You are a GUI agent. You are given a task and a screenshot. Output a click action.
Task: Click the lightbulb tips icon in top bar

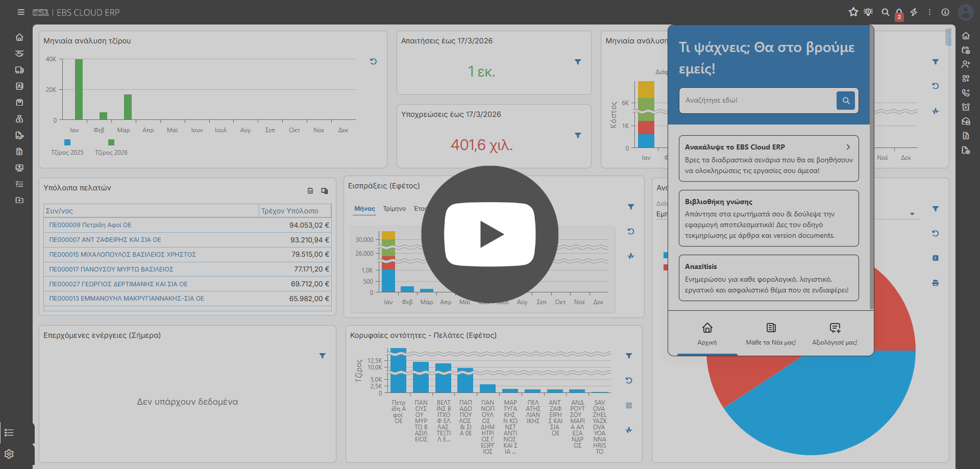(868, 12)
